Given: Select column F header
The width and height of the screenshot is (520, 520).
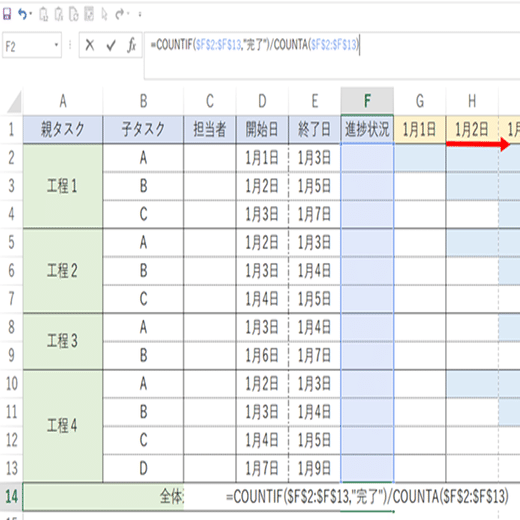Looking at the screenshot, I should [x=367, y=101].
